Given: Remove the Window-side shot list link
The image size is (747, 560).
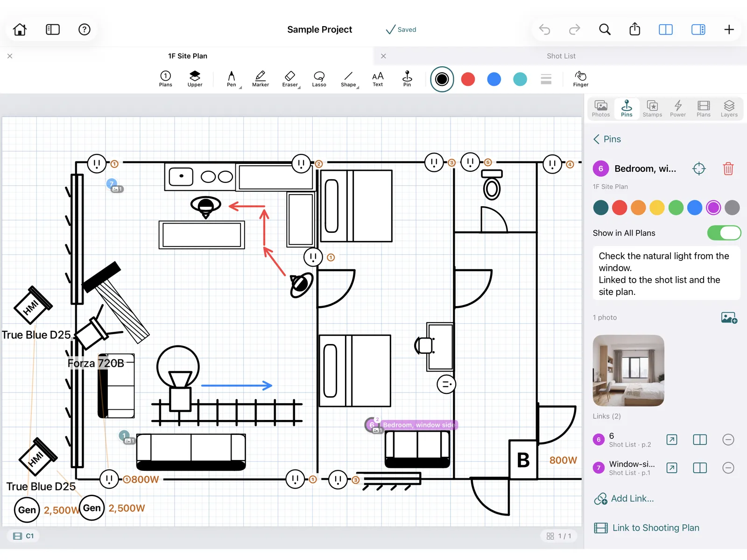Looking at the screenshot, I should (728, 468).
